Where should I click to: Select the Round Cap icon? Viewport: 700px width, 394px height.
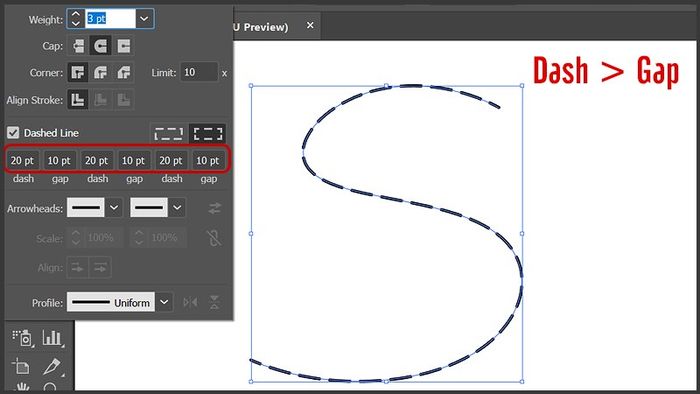pyautogui.click(x=101, y=46)
